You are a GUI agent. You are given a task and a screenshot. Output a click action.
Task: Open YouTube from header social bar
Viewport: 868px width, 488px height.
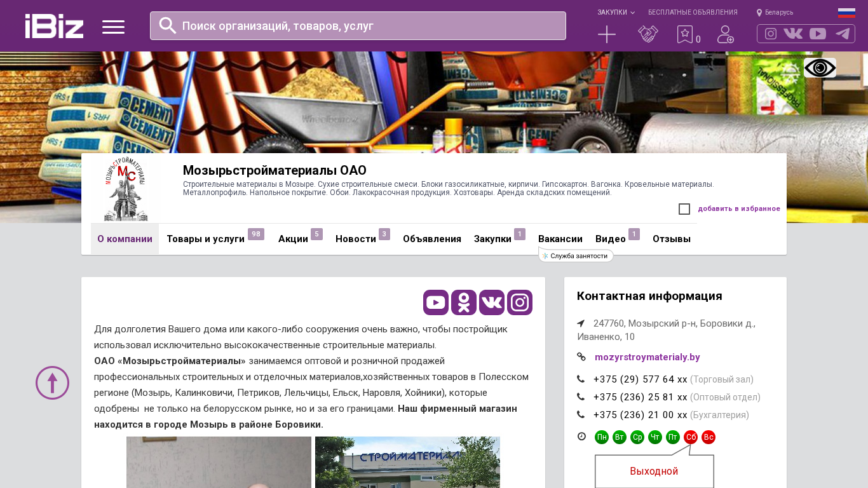pyautogui.click(x=818, y=34)
